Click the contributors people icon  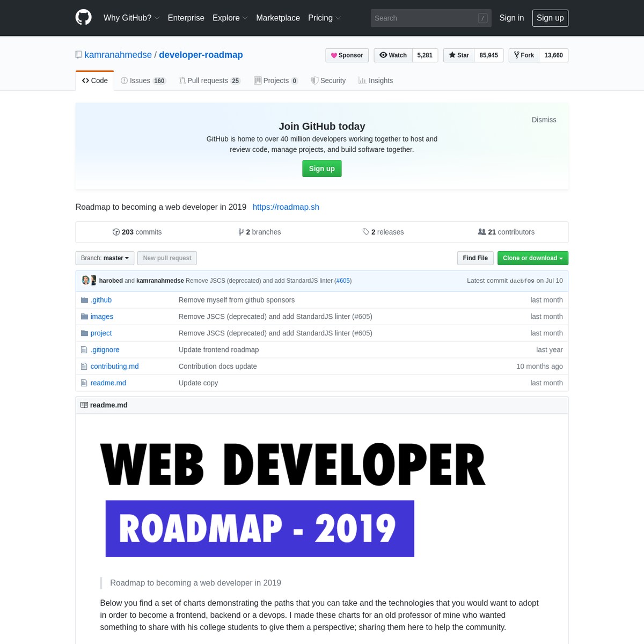pos(481,232)
